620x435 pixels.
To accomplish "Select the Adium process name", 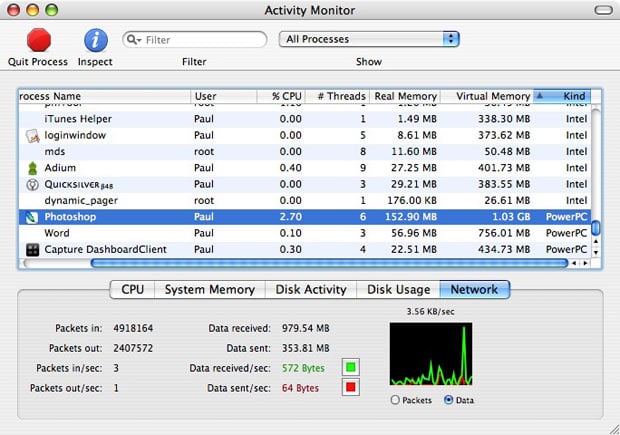I will coord(60,168).
